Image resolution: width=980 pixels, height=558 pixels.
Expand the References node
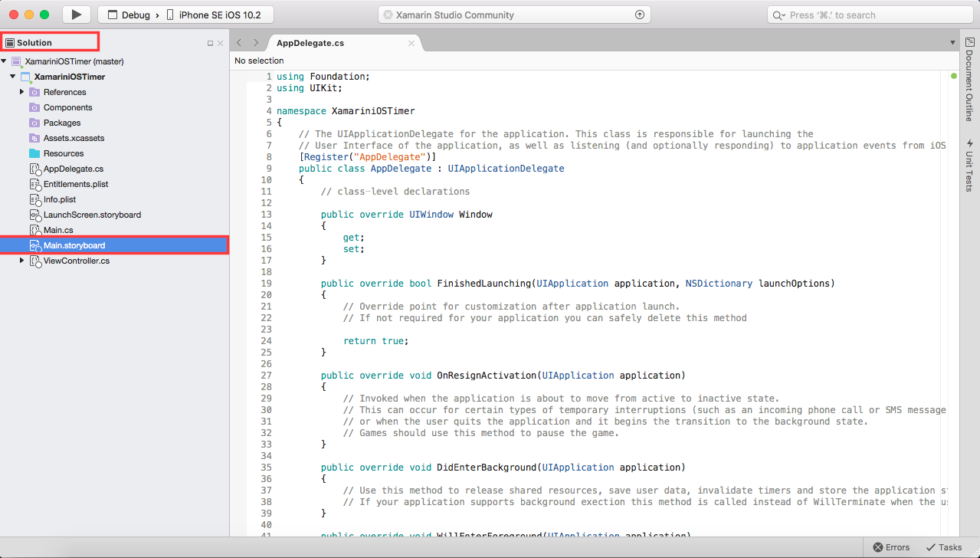21,92
